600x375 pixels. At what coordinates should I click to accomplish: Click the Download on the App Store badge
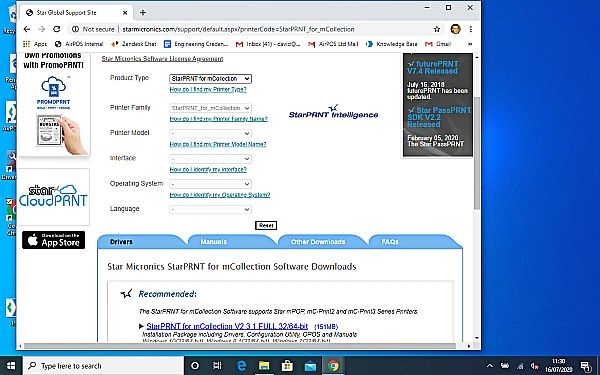54,240
